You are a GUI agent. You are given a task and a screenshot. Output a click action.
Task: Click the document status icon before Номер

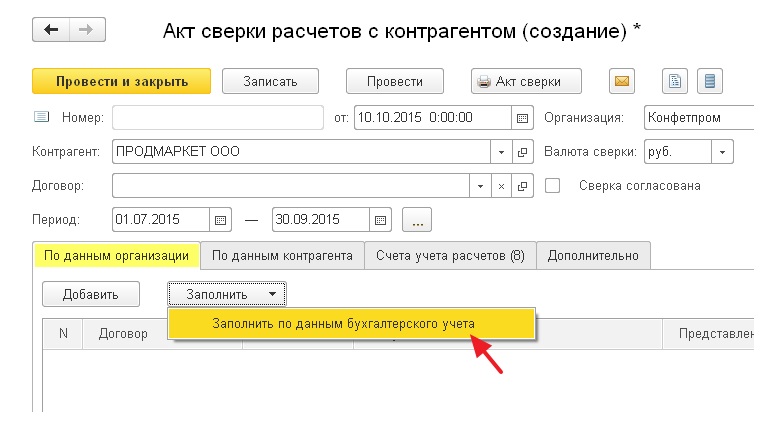tap(41, 117)
